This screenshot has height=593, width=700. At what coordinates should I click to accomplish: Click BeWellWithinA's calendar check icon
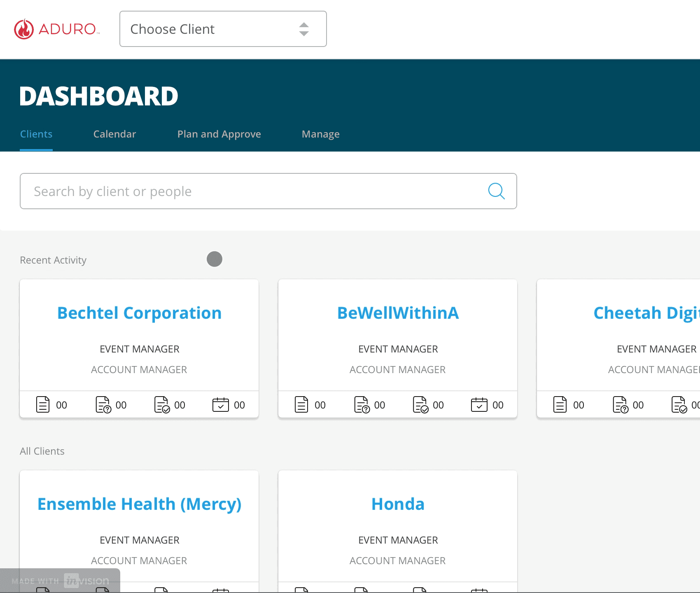pyautogui.click(x=479, y=404)
